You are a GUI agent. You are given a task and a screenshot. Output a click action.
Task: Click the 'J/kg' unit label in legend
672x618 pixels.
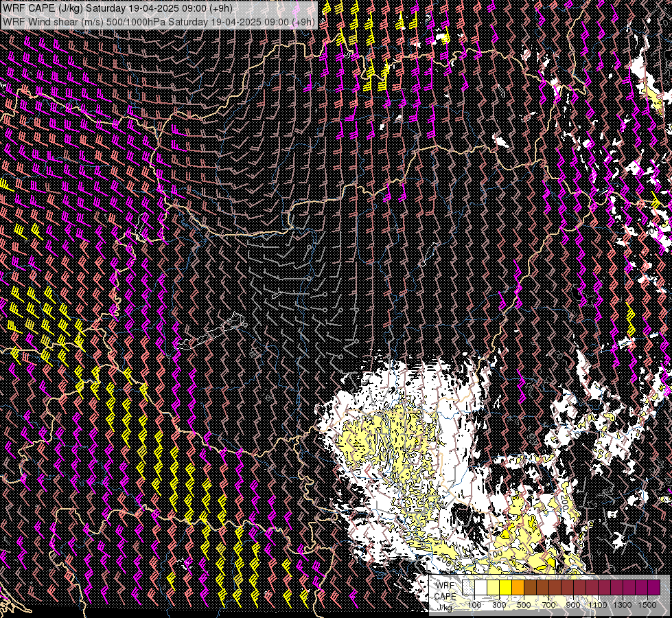click(444, 607)
